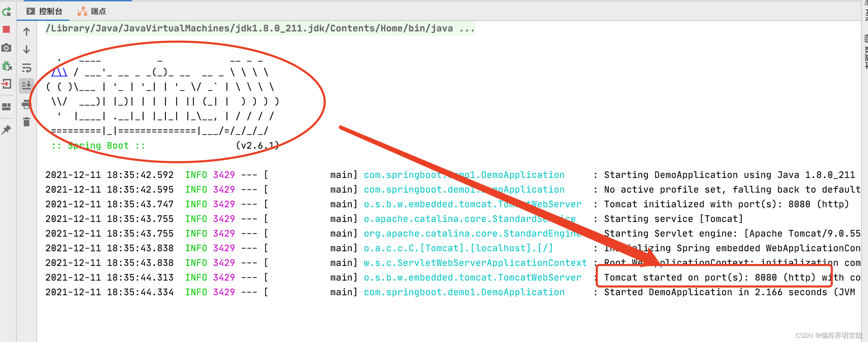
Task: Click 'com.springboot.demo1.DemoApplication' on the last log line
Action: point(464,292)
